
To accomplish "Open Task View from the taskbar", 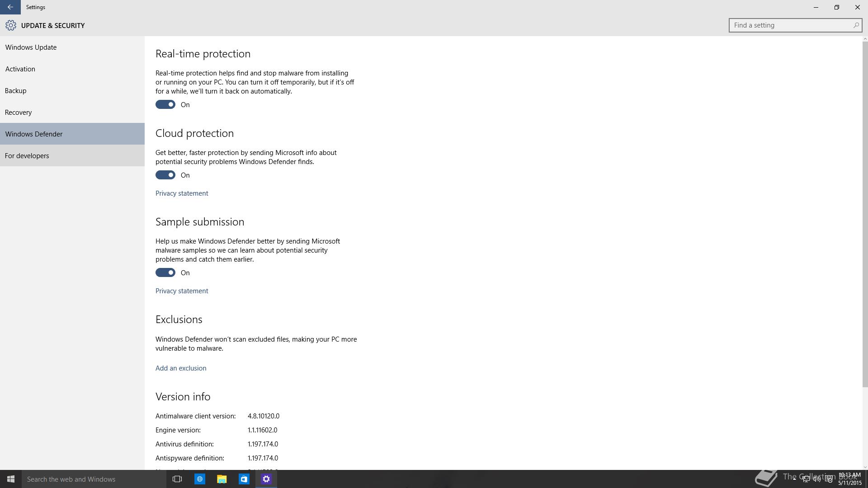I will 177,479.
